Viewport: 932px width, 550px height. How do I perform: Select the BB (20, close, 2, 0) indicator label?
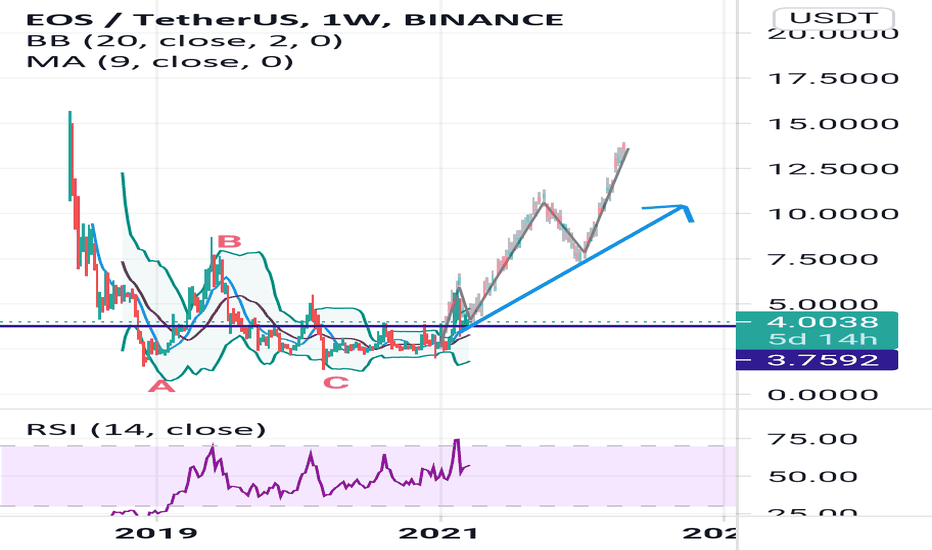tap(184, 41)
